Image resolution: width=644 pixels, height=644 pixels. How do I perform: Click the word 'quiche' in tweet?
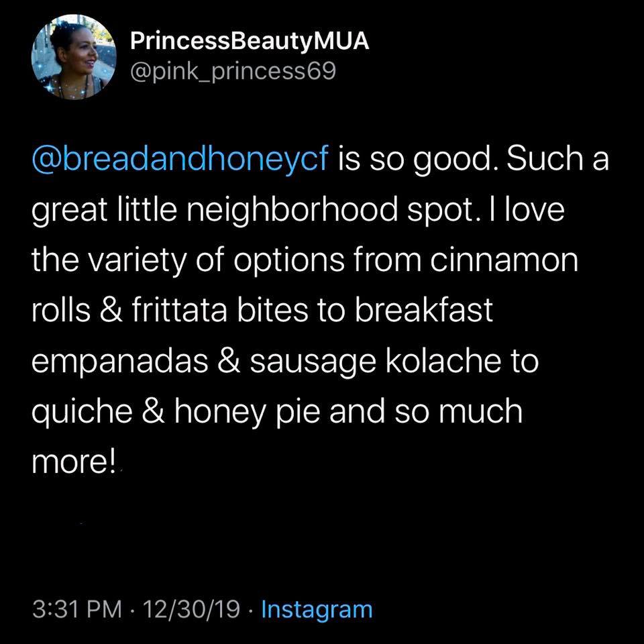pyautogui.click(x=82, y=413)
